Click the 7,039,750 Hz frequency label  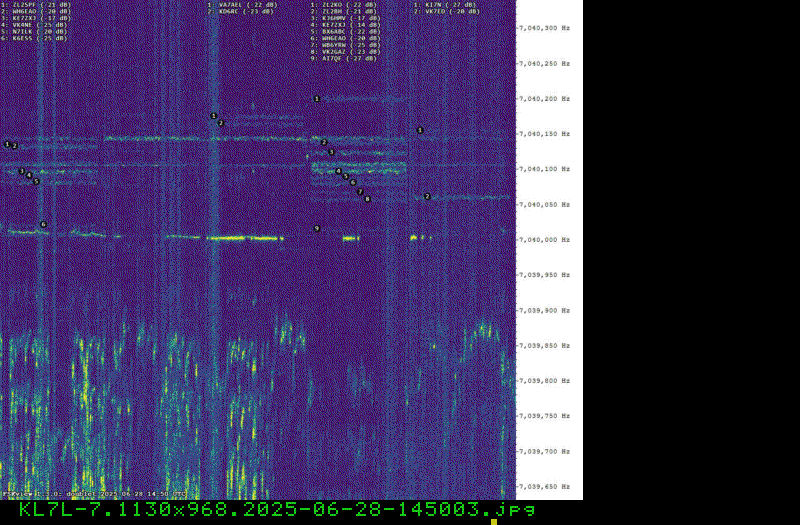544,416
